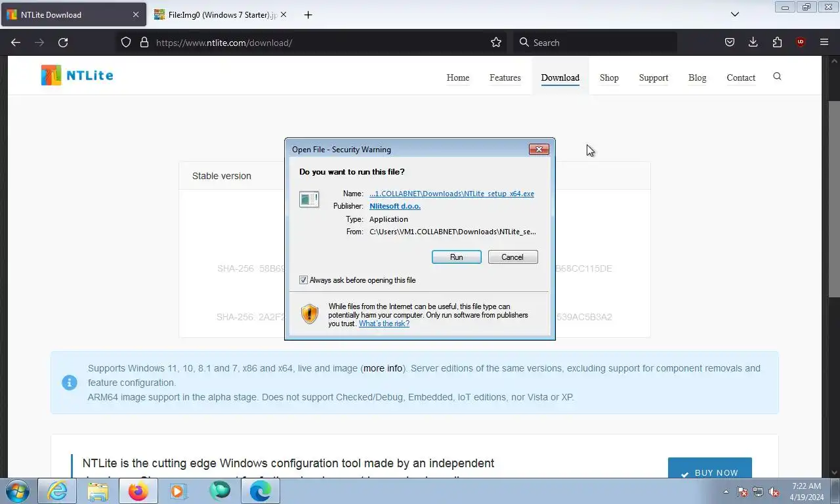Click the dialog's application file icon

(x=309, y=199)
